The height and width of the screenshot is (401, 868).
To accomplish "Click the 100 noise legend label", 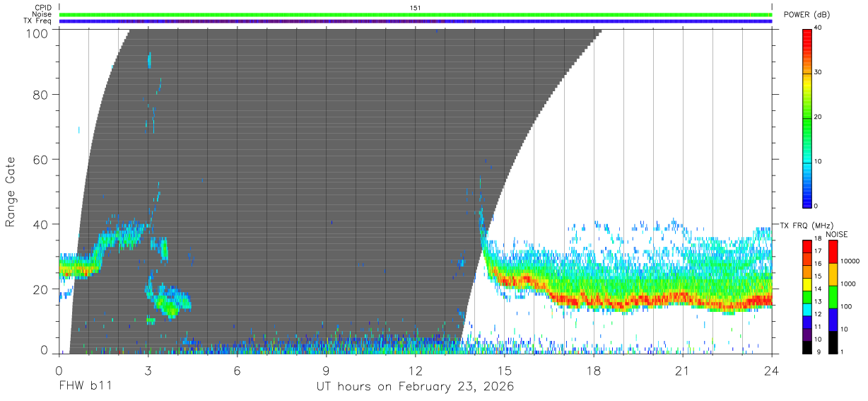I will click(x=845, y=306).
